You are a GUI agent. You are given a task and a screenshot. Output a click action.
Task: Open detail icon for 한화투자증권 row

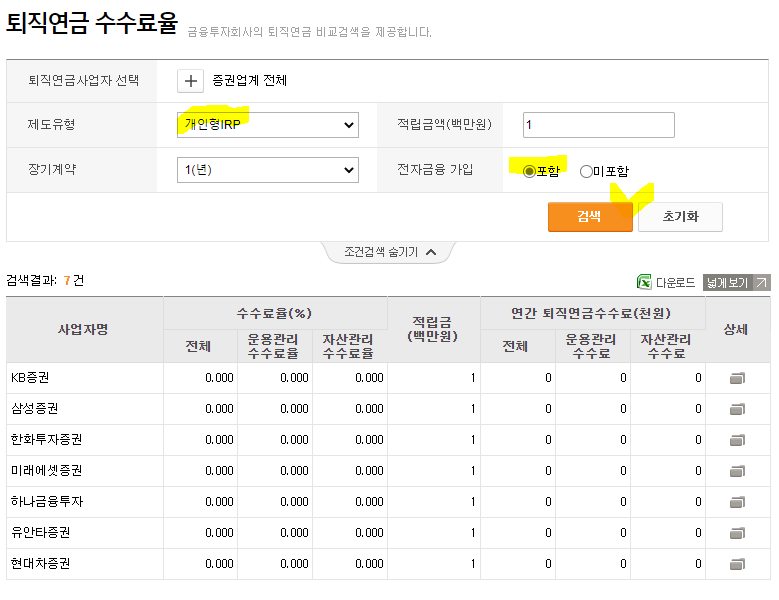tap(737, 440)
